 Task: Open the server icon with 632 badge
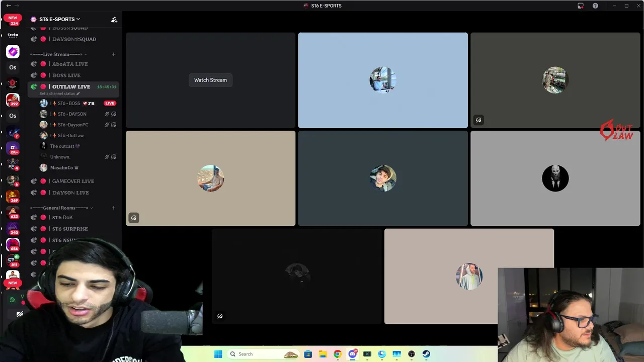(13, 212)
